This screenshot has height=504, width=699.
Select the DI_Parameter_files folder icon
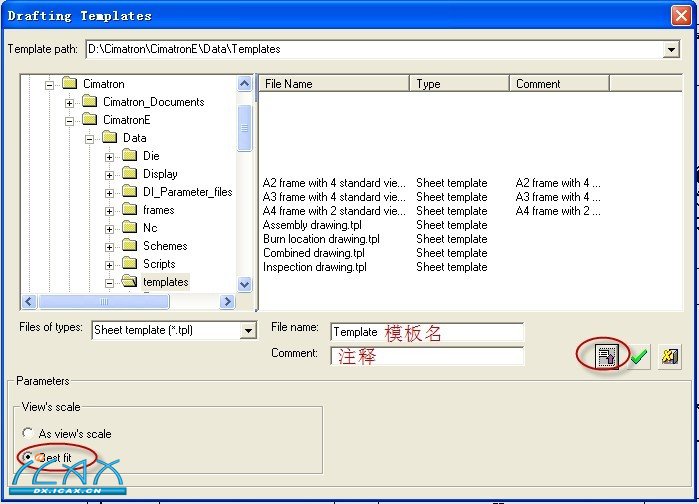point(130,191)
